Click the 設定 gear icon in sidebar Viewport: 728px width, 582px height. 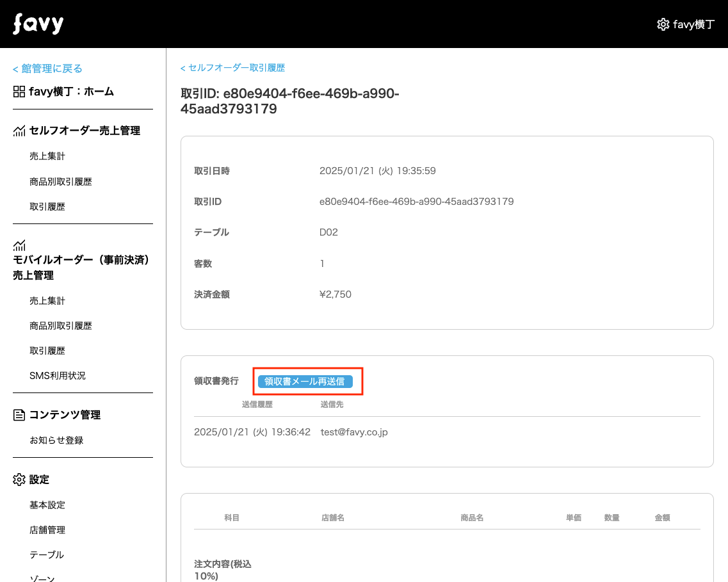point(19,480)
